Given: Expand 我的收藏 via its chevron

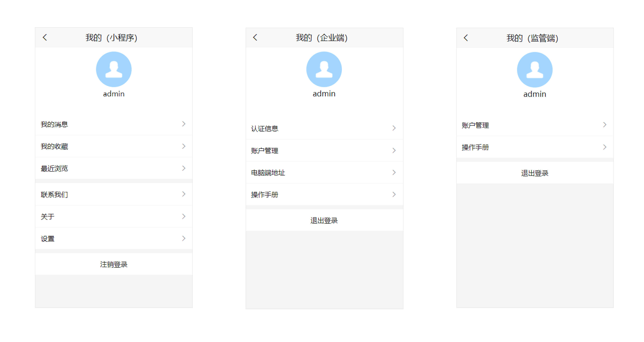Looking at the screenshot, I should click(x=184, y=146).
